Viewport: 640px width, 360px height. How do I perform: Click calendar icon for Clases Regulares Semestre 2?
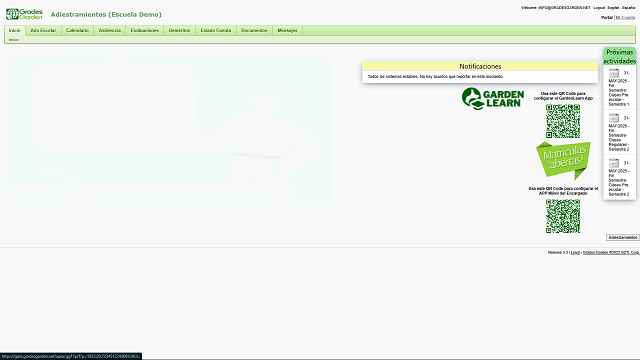point(614,118)
